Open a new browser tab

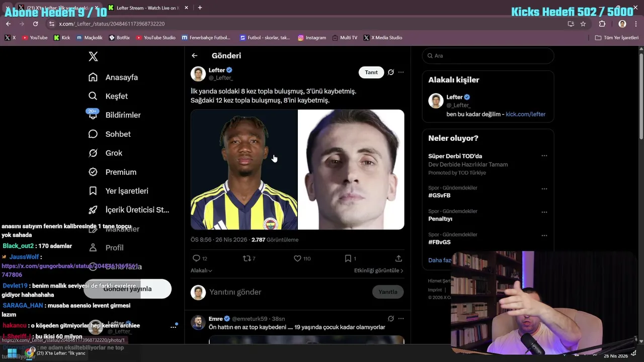click(x=200, y=8)
